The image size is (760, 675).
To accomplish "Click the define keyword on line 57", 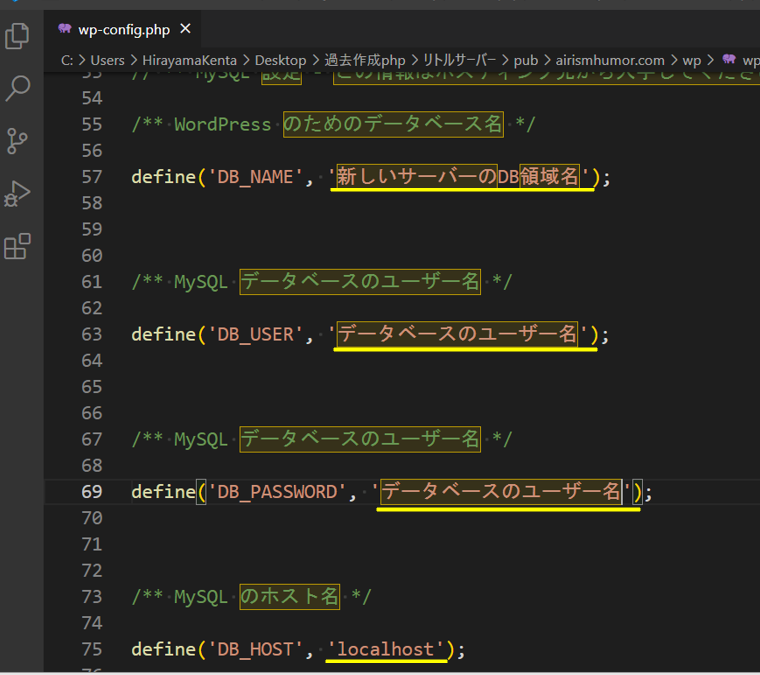I will coord(164,177).
